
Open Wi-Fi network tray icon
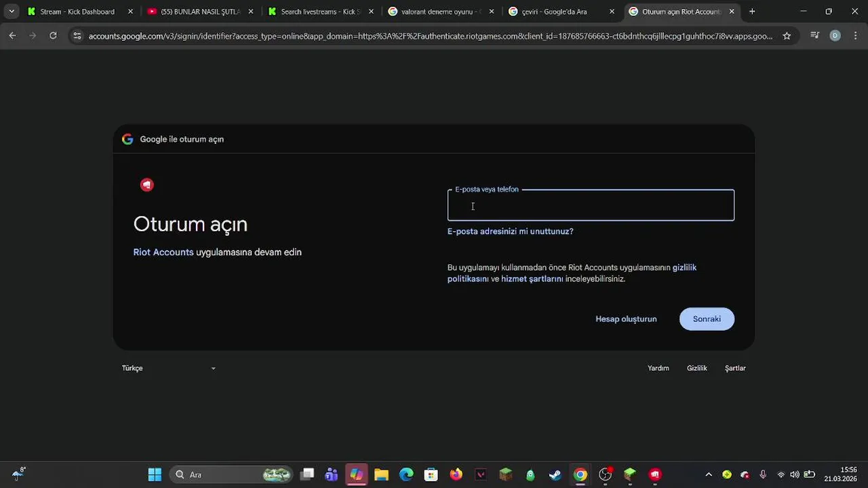[x=781, y=474]
